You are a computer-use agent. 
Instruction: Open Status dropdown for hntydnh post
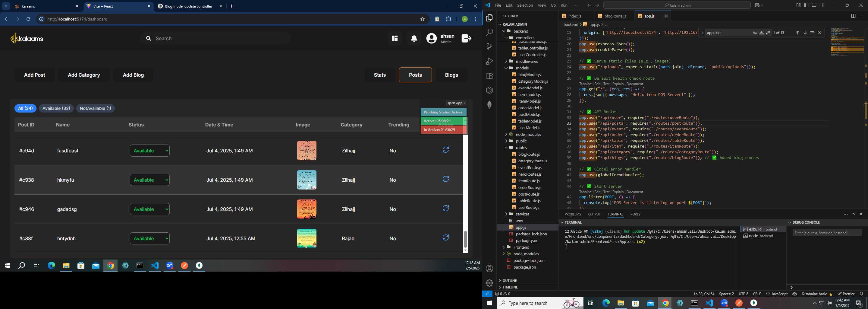pyautogui.click(x=149, y=239)
